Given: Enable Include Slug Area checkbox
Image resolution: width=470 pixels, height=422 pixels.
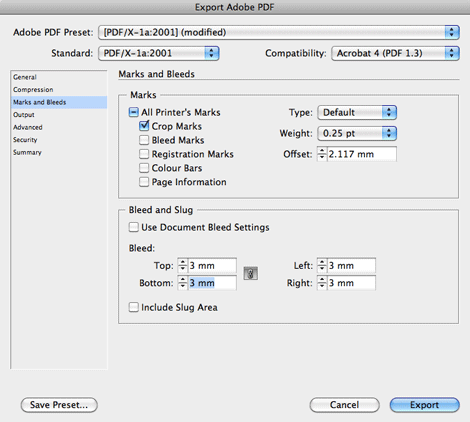Looking at the screenshot, I should (133, 307).
